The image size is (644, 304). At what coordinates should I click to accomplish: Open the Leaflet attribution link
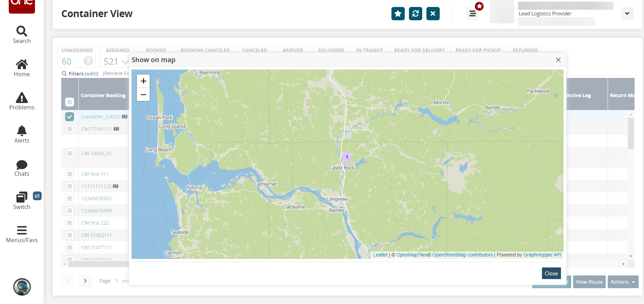coord(380,255)
